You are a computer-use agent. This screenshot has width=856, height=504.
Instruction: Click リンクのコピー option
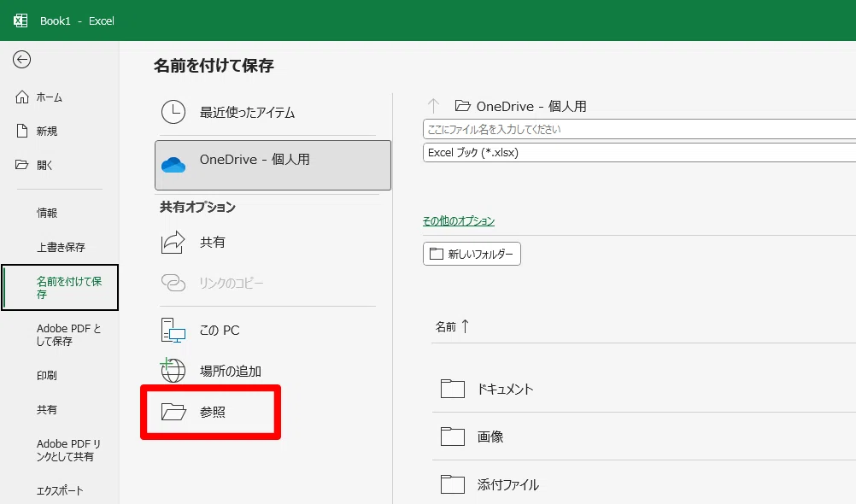coord(231,283)
